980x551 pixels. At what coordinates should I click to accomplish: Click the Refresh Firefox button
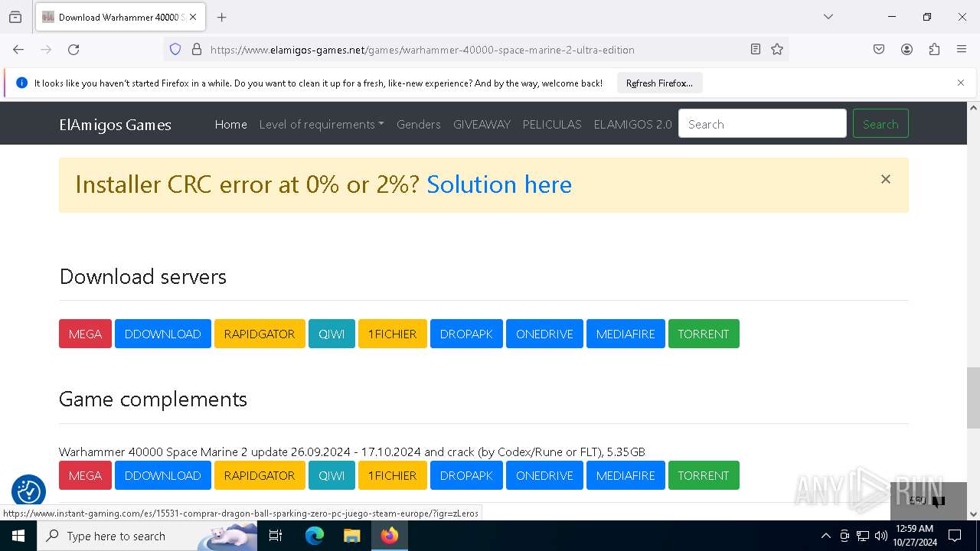[659, 83]
